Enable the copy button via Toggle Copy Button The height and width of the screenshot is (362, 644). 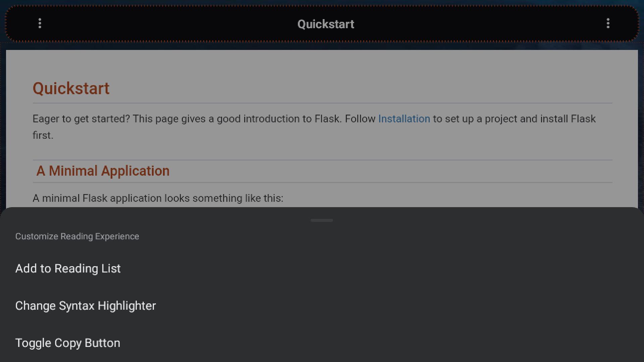coord(67,343)
